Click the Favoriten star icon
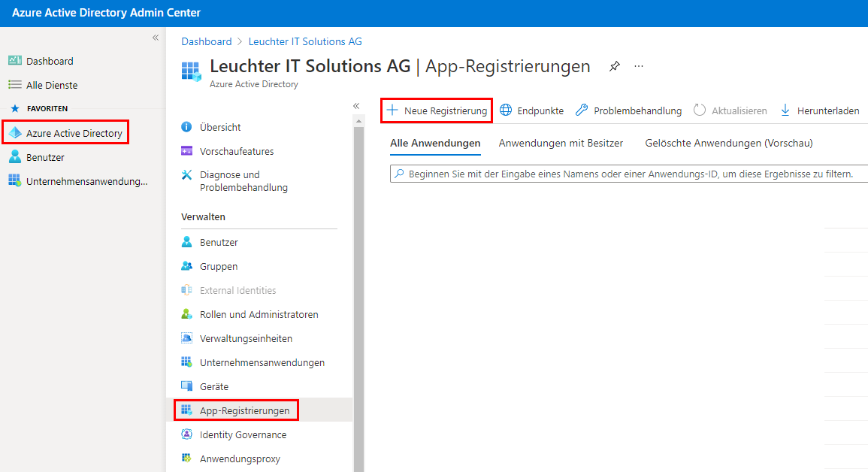Image resolution: width=868 pixels, height=472 pixels. click(15, 108)
